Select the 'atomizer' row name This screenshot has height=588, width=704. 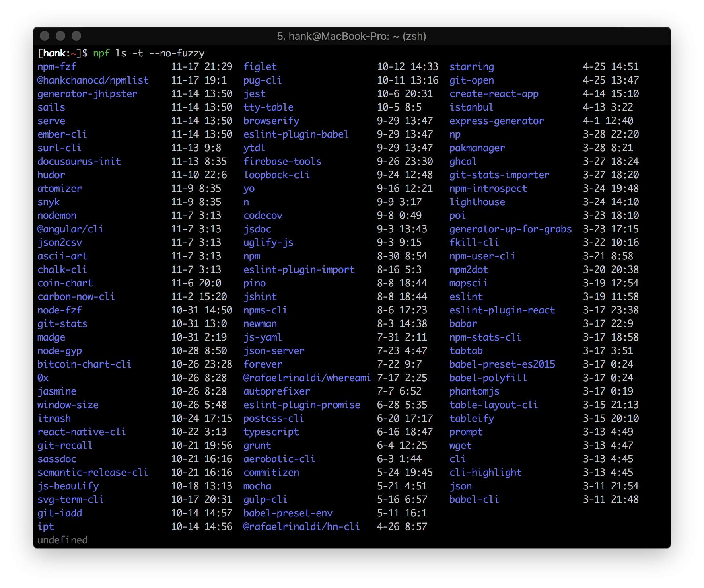(60, 189)
